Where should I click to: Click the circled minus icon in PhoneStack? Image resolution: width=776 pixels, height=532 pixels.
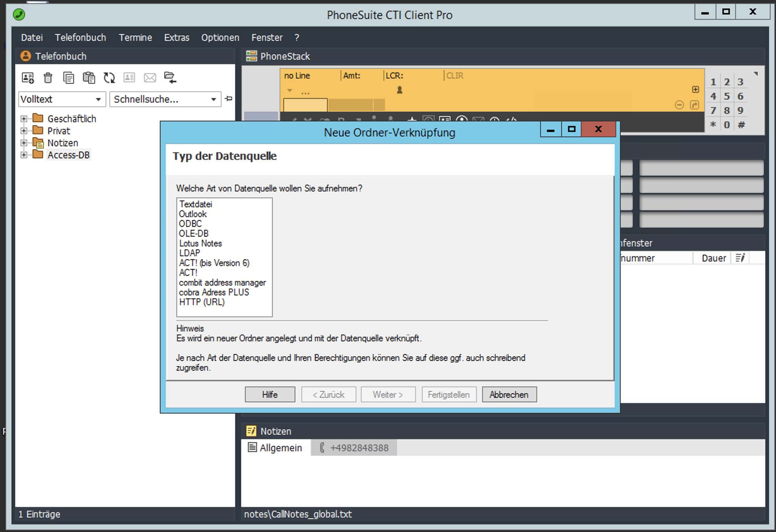[x=679, y=105]
